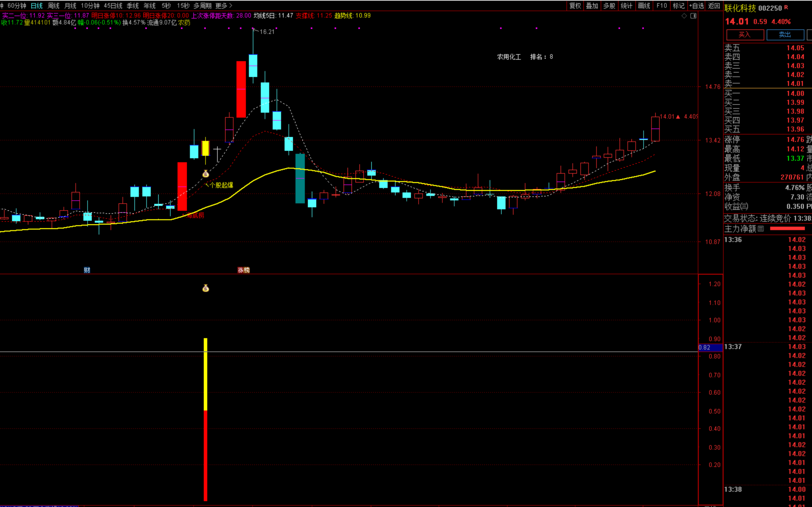
Task: Add the stock via +自选 button
Action: pos(696,6)
